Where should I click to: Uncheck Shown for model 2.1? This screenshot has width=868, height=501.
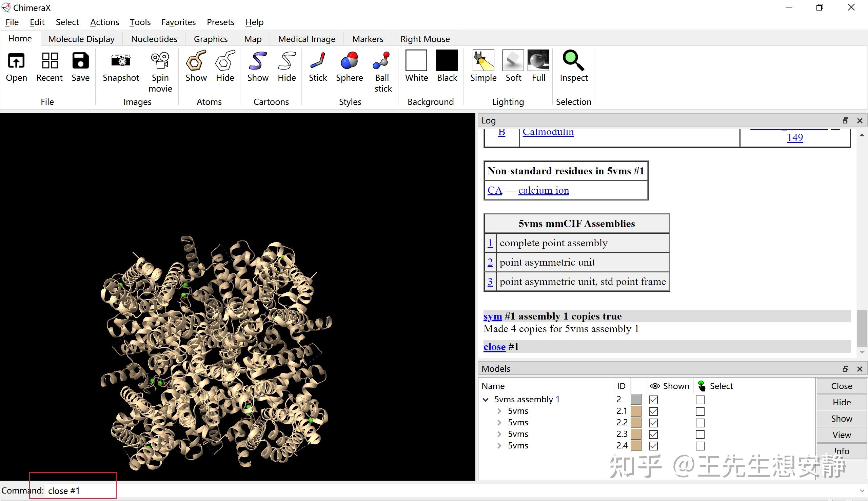pyautogui.click(x=653, y=411)
